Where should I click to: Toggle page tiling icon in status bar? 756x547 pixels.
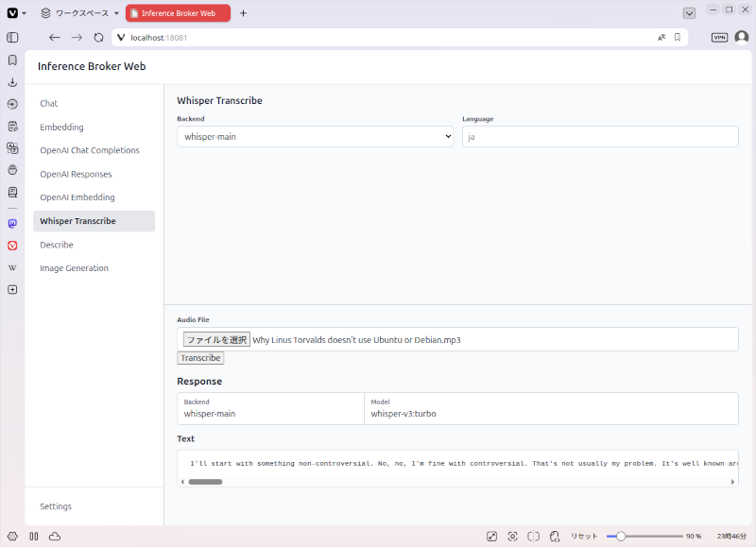click(534, 537)
